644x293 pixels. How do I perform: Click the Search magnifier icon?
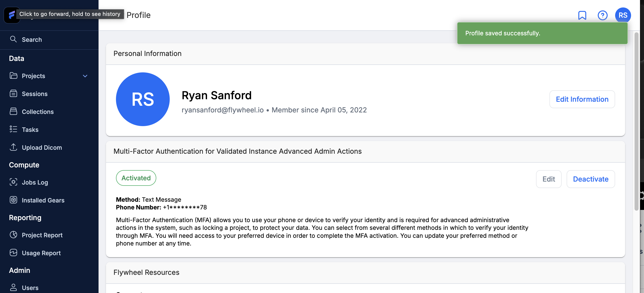(x=13, y=39)
